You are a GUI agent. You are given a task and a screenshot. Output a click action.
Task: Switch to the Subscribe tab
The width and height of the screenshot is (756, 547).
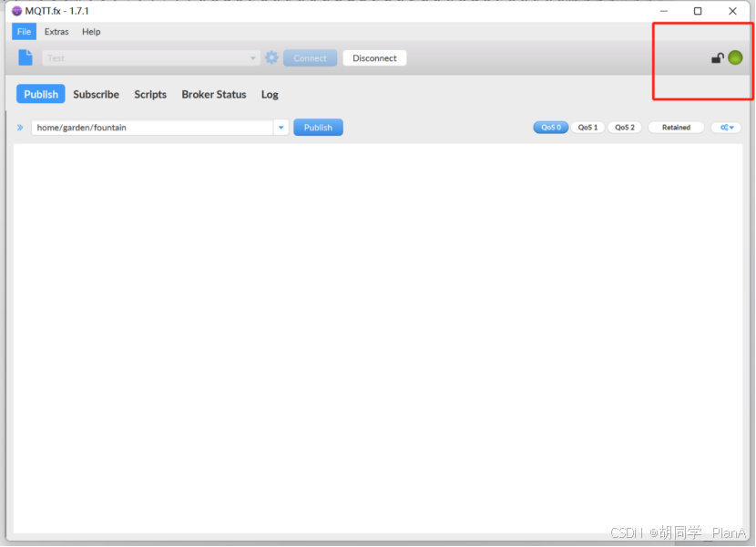pyautogui.click(x=96, y=94)
